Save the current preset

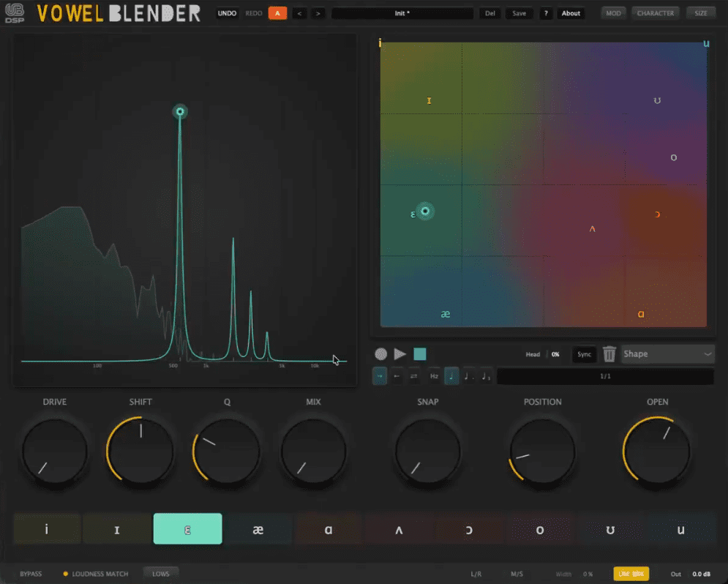(519, 13)
